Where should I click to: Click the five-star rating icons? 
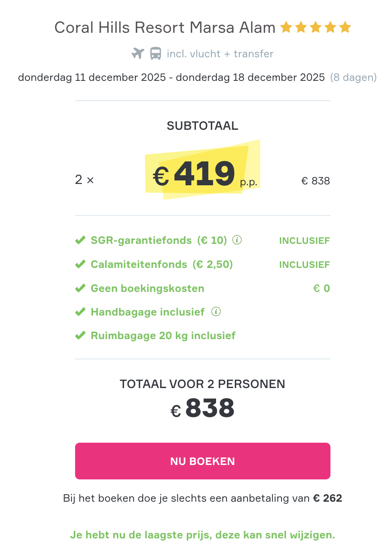pos(315,28)
